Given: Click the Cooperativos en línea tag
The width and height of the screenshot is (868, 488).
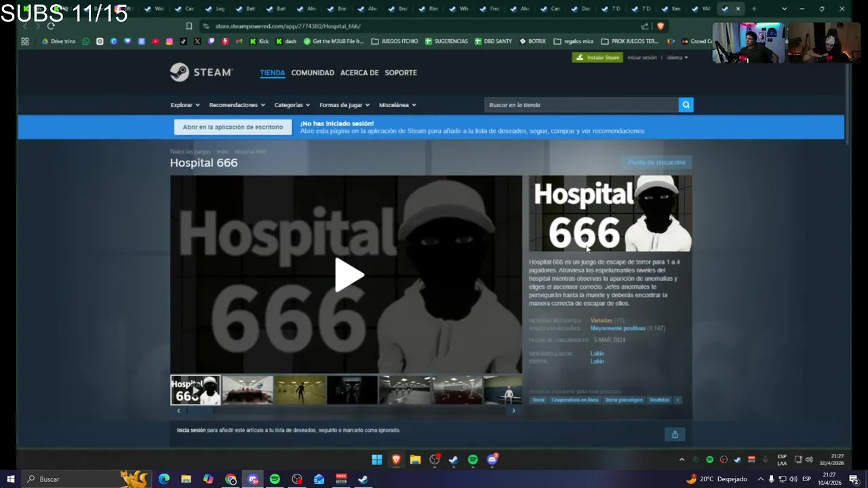Looking at the screenshot, I should 575,400.
